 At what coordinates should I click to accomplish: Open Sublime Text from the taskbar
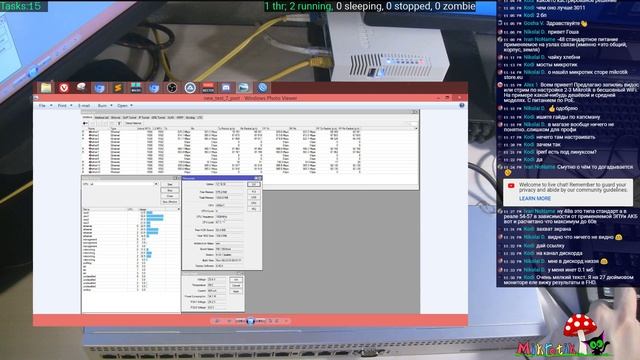(118, 88)
